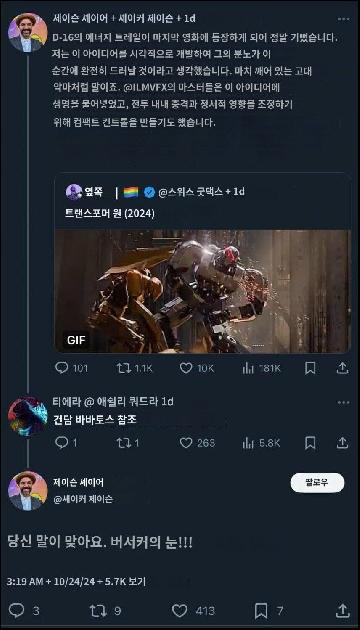Image resolution: width=360 pixels, height=630 pixels.
Task: Play the Transformers One GIF
Action: [x=203, y=291]
